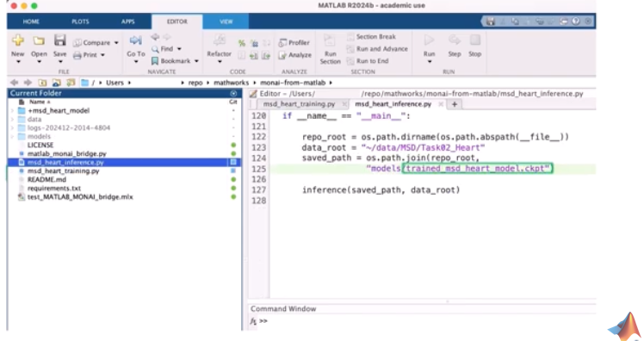Open the Bookmark dropdown arrow
Screen dimensions: 644x341
196,61
